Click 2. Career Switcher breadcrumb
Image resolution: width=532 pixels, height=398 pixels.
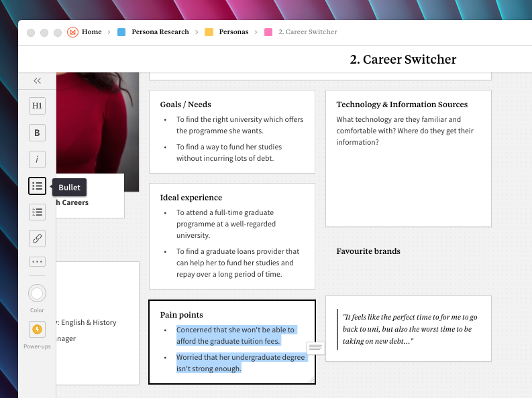[308, 32]
